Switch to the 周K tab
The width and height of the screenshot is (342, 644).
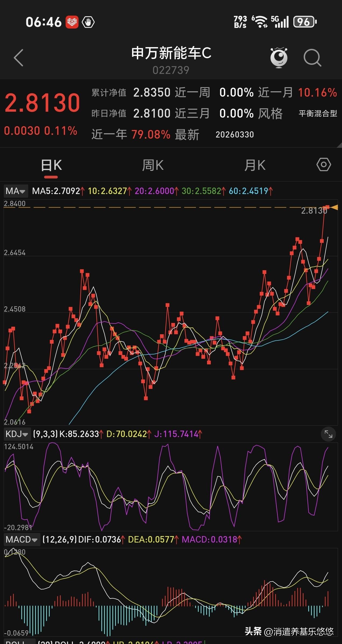pos(153,165)
